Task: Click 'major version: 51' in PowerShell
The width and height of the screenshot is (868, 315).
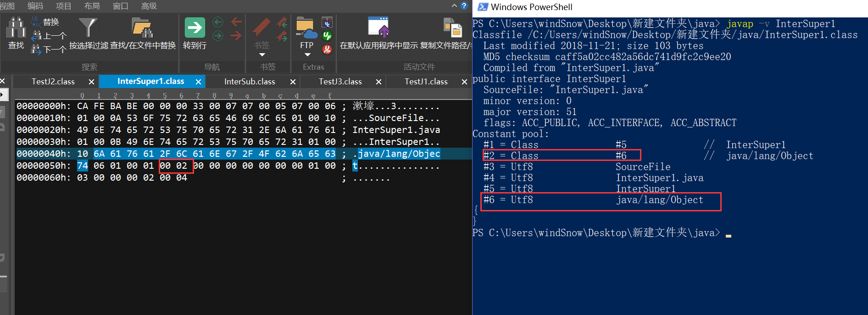Action: point(530,112)
